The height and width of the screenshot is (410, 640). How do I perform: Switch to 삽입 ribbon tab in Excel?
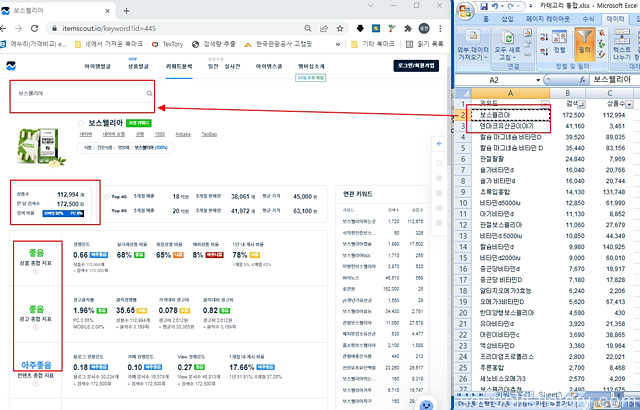pyautogui.click(x=507, y=19)
